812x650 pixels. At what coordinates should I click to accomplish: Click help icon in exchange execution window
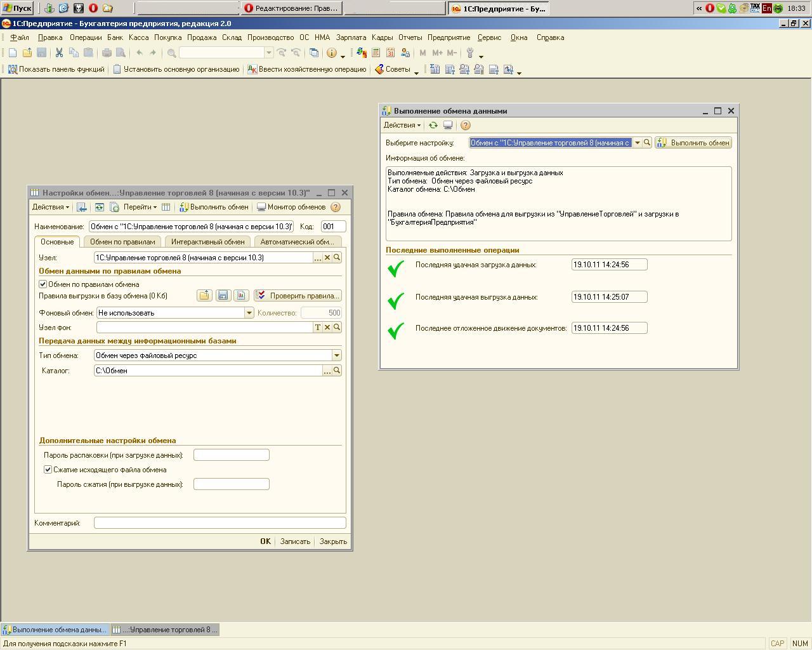(x=466, y=126)
